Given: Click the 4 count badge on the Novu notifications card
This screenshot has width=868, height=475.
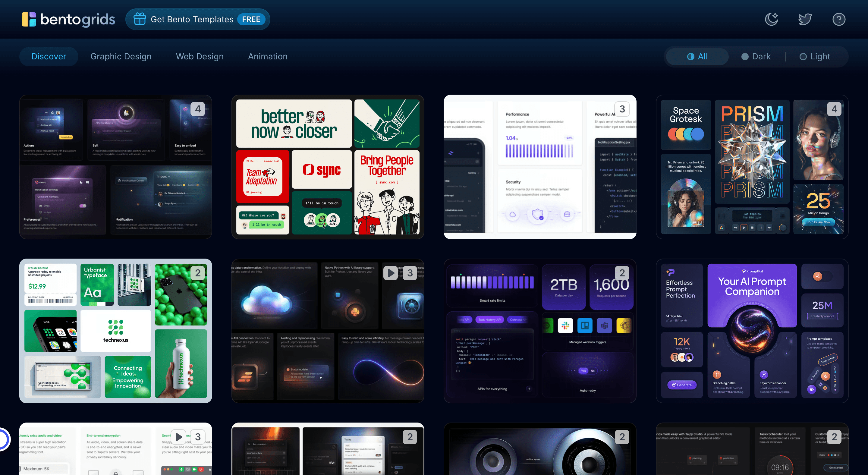Looking at the screenshot, I should tap(198, 109).
